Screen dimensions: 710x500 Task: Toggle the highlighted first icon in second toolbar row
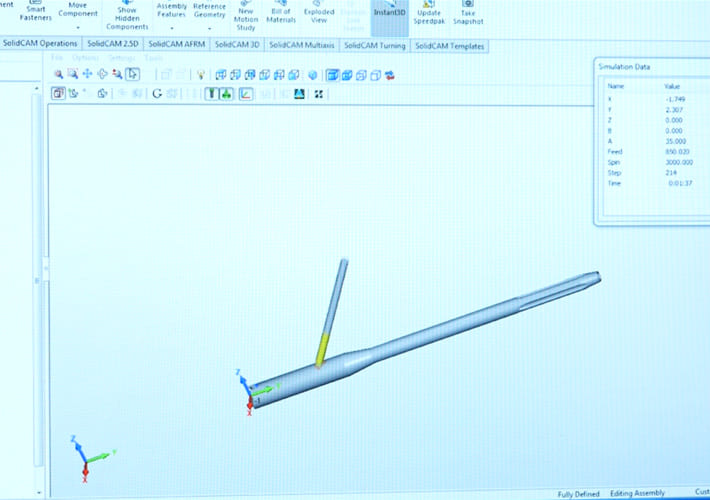pos(58,93)
